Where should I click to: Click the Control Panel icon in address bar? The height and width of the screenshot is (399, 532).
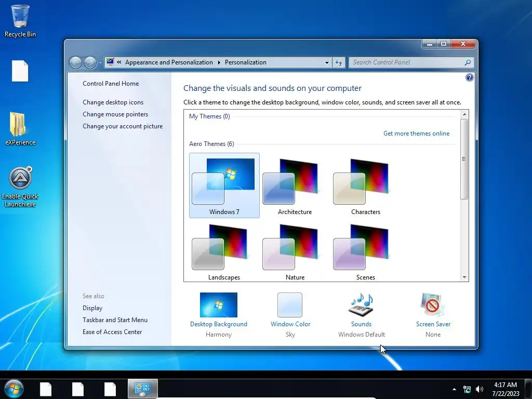(x=110, y=62)
